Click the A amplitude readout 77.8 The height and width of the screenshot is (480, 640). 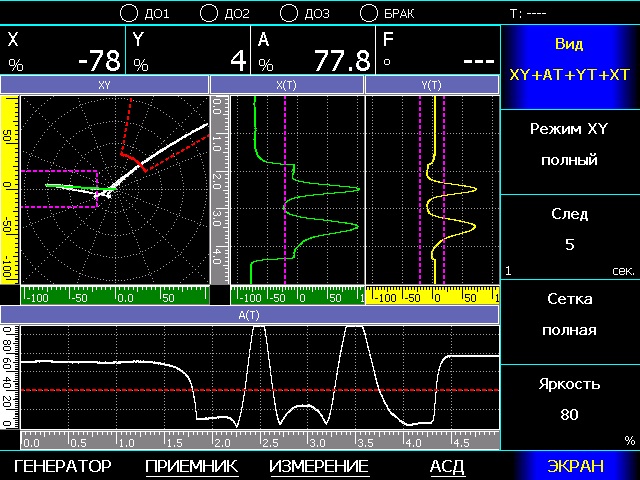click(341, 60)
